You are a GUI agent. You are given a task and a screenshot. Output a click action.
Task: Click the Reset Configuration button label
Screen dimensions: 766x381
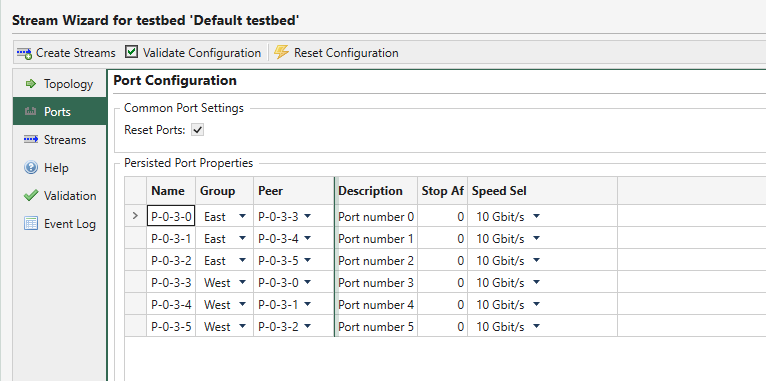coord(346,53)
